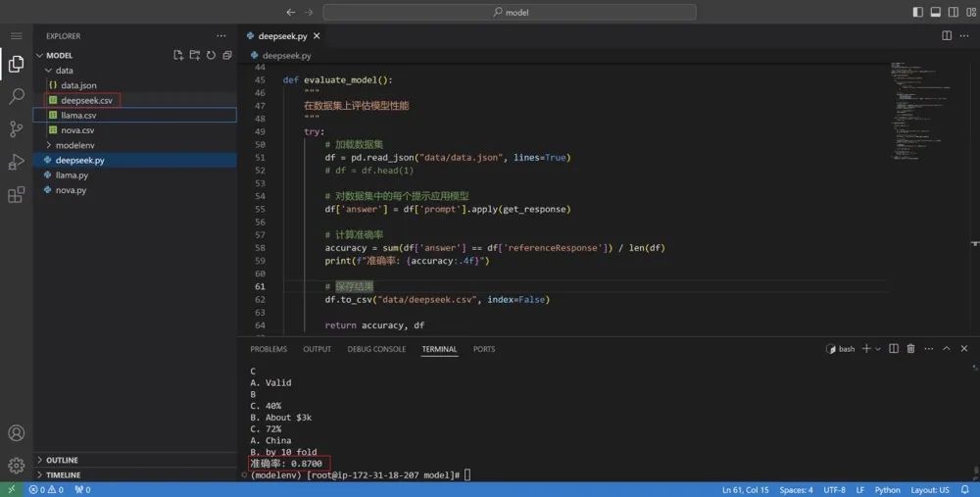
Task: Open the Manage settings gear
Action: (x=17, y=465)
